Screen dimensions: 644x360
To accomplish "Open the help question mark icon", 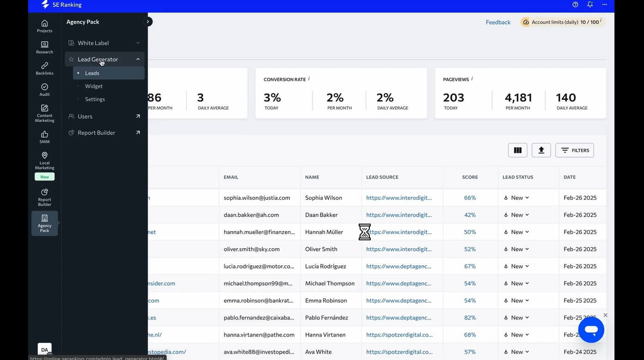I will click(x=575, y=5).
